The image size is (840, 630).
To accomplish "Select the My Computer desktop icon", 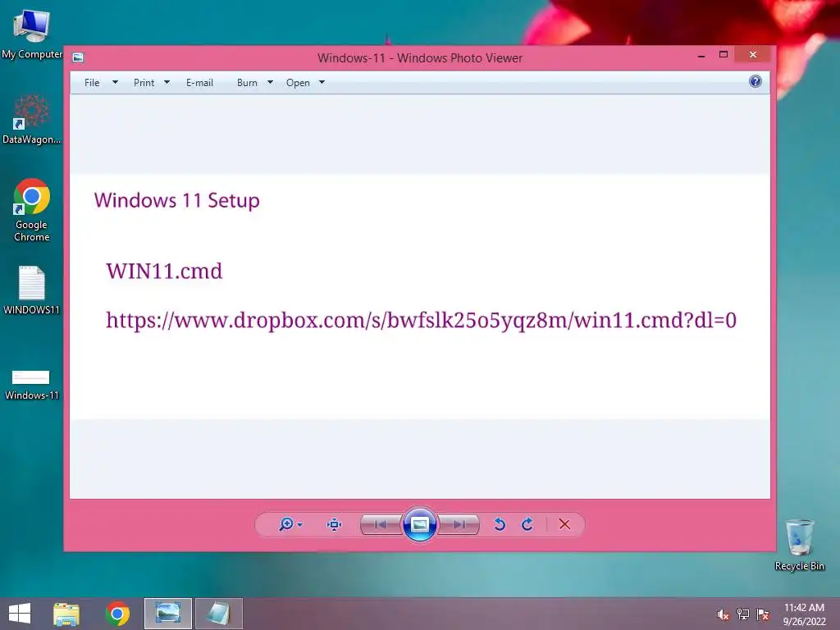I will tap(32, 34).
